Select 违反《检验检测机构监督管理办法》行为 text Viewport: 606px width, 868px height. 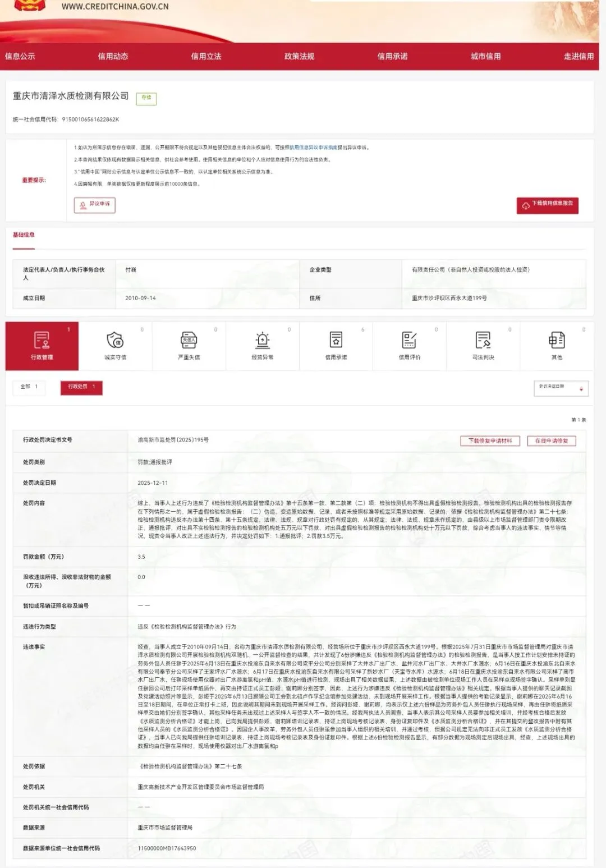[187, 627]
